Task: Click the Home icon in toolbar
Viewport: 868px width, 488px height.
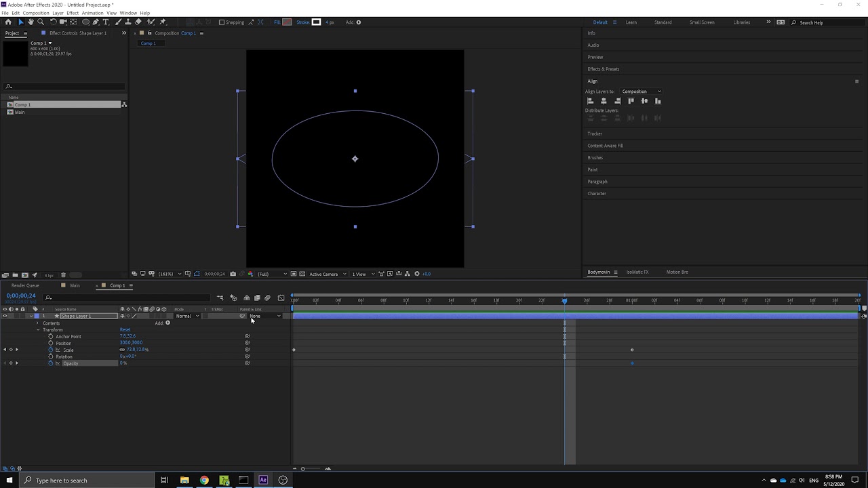Action: [x=8, y=22]
